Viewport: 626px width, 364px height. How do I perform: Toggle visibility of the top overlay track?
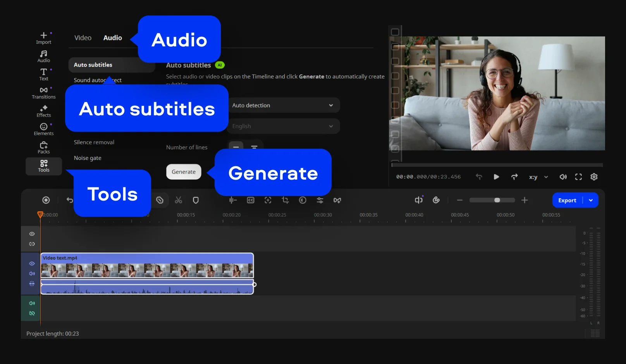click(32, 234)
